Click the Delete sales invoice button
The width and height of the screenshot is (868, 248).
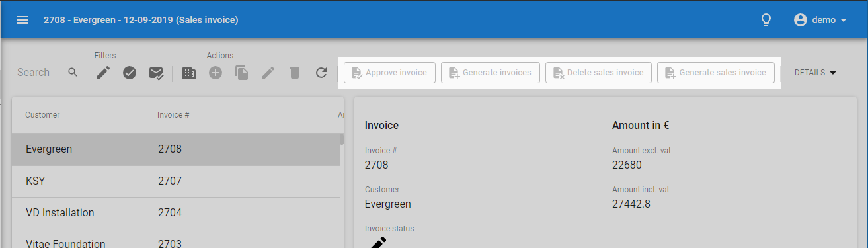[599, 73]
